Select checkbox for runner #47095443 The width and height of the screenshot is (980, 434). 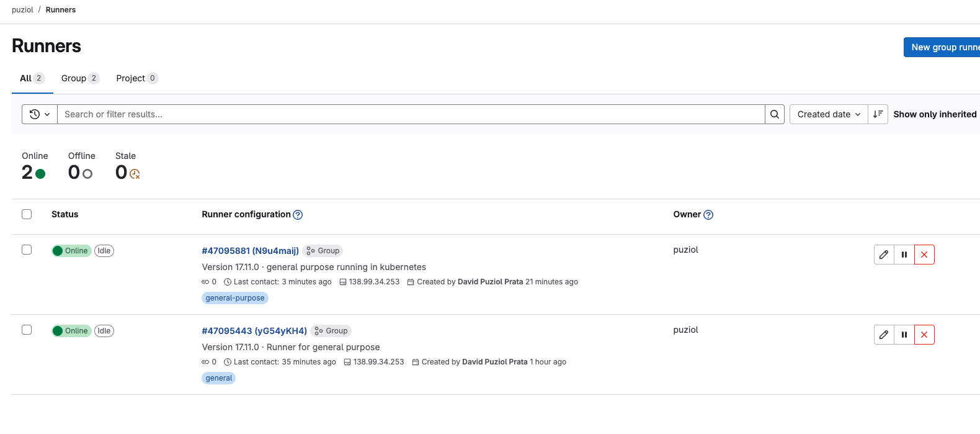point(27,330)
